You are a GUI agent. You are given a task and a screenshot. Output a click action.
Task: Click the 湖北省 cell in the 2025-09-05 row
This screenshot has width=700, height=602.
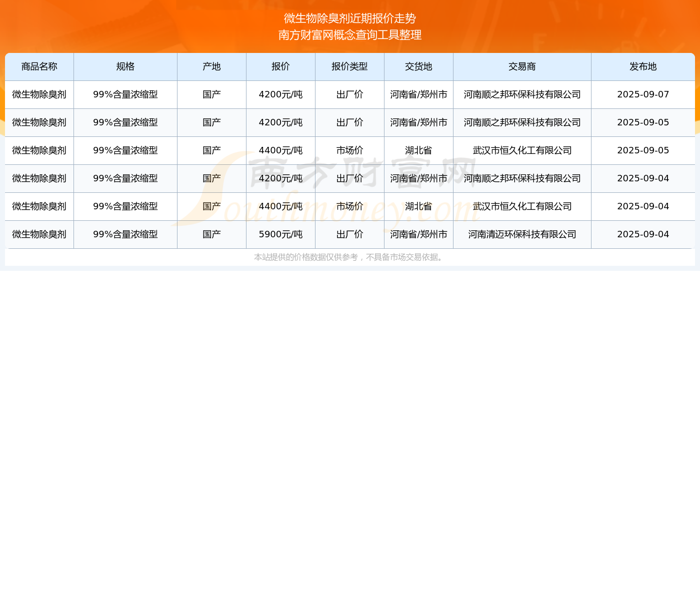tap(418, 150)
